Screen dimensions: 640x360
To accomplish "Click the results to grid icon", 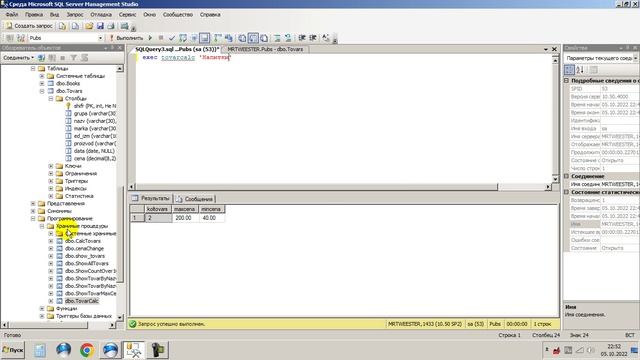I will (x=253, y=38).
